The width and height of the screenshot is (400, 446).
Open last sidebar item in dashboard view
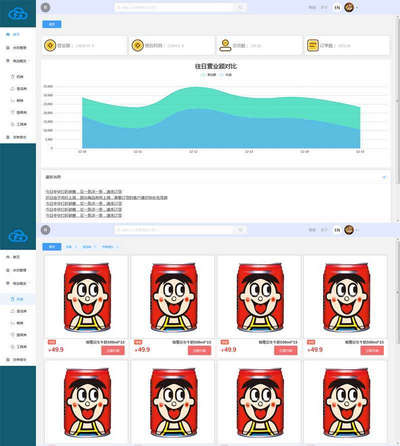point(17,137)
